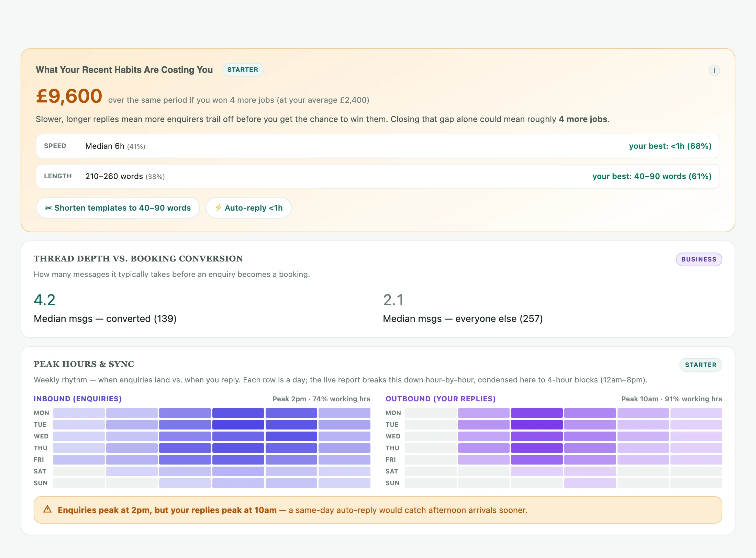Click the 'Thread Depth vs. Booking Conversion' heading
This screenshot has width=756, height=558.
pyautogui.click(x=138, y=259)
